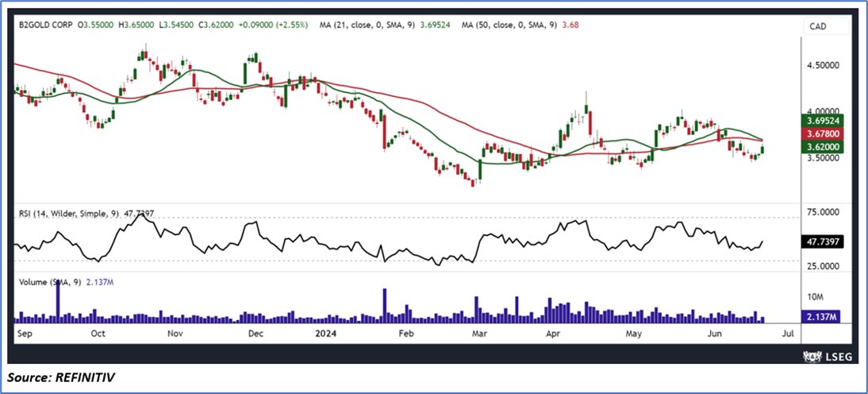Click the 3.50000 price axis tick

click(x=823, y=158)
